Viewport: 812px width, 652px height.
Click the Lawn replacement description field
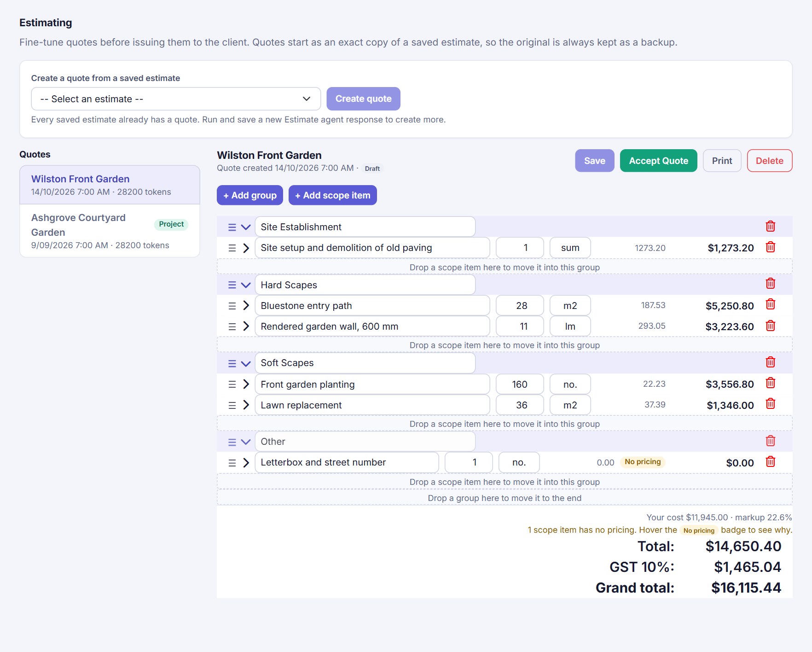(x=372, y=405)
